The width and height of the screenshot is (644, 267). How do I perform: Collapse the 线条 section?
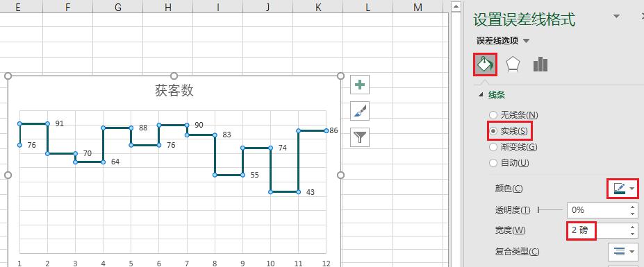480,95
